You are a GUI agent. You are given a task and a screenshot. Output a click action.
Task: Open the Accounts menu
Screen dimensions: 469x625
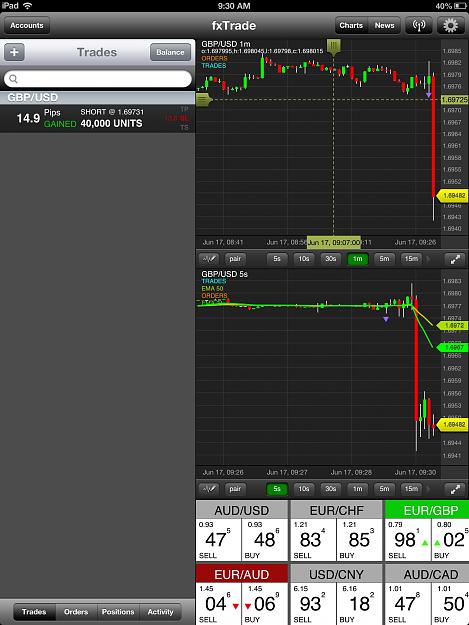pyautogui.click(x=27, y=26)
